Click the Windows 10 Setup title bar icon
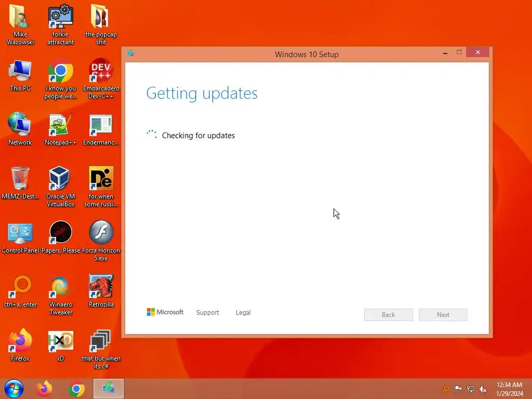 tap(130, 54)
